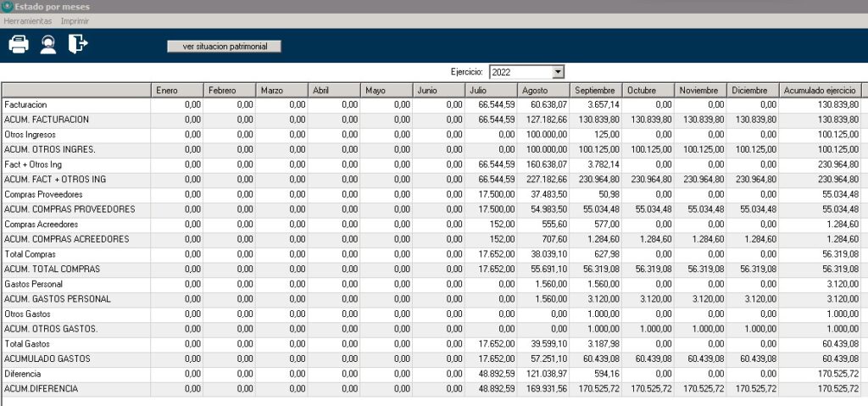The height and width of the screenshot is (406, 868).
Task: Click the Enero column header
Action: tap(177, 90)
